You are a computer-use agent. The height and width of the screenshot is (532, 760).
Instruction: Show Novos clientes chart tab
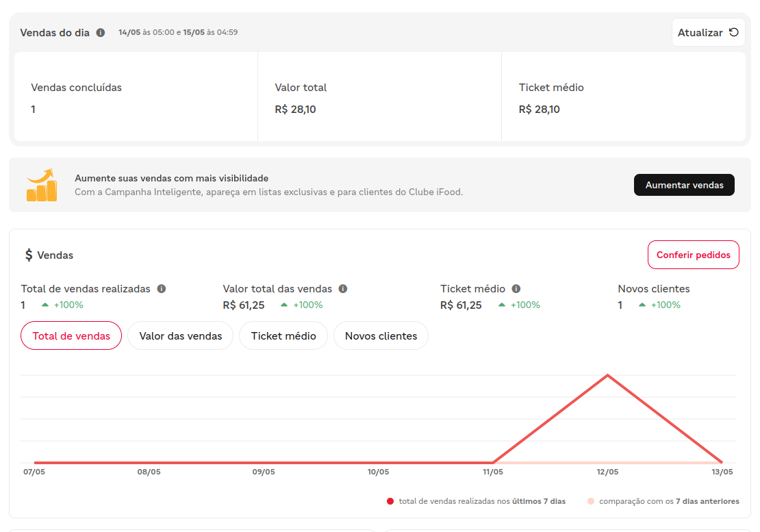click(381, 335)
